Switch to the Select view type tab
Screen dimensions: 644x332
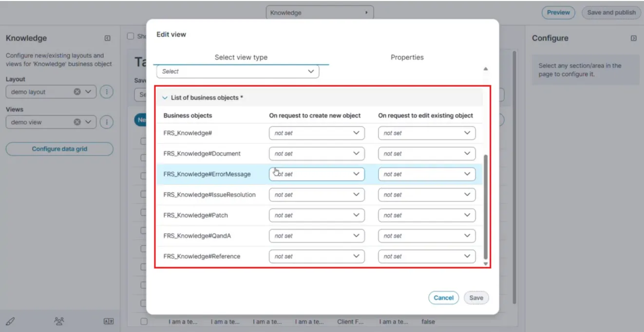(241, 57)
